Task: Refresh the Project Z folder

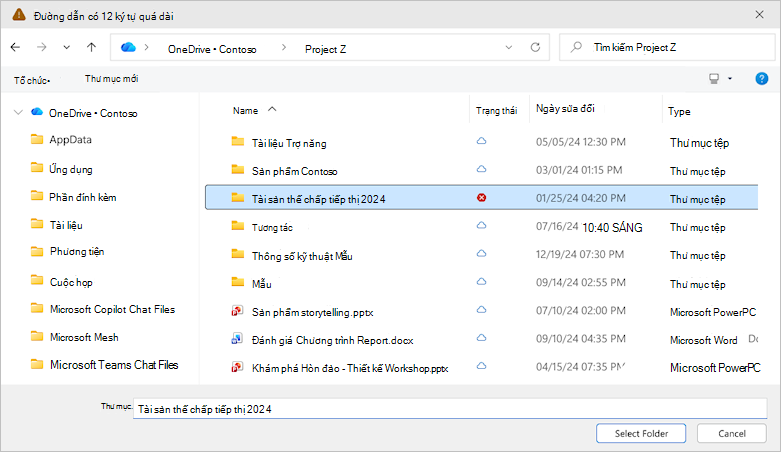Action: click(x=535, y=47)
